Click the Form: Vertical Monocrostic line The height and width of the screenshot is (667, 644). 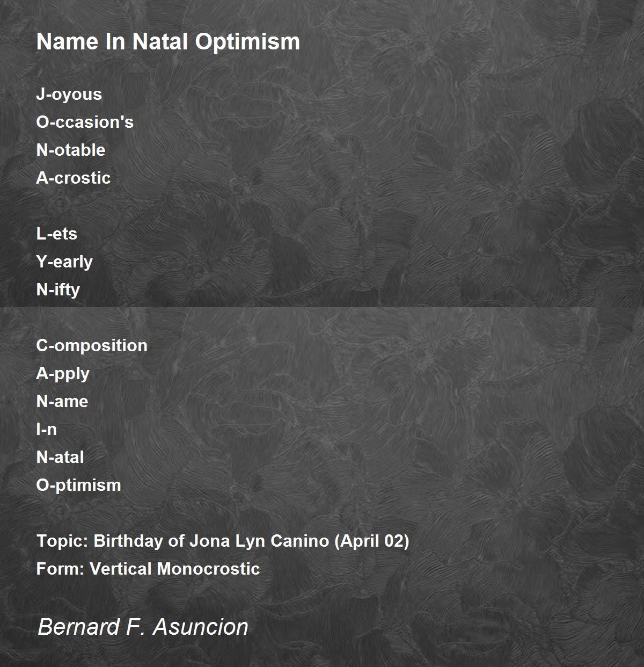(148, 569)
